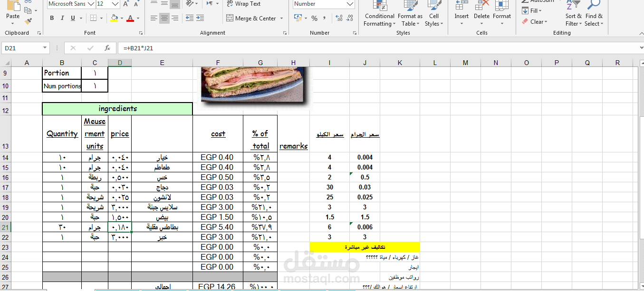Image resolution: width=644 pixels, height=291 pixels.
Task: Open Sort & Filter menu
Action: [574, 13]
